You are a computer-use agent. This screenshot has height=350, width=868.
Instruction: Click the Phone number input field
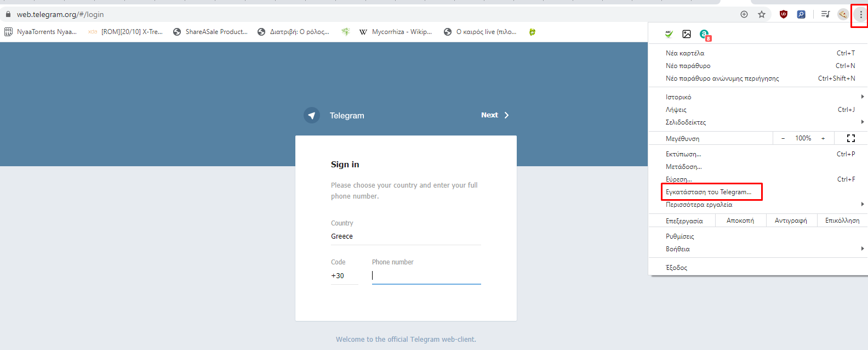coord(426,276)
